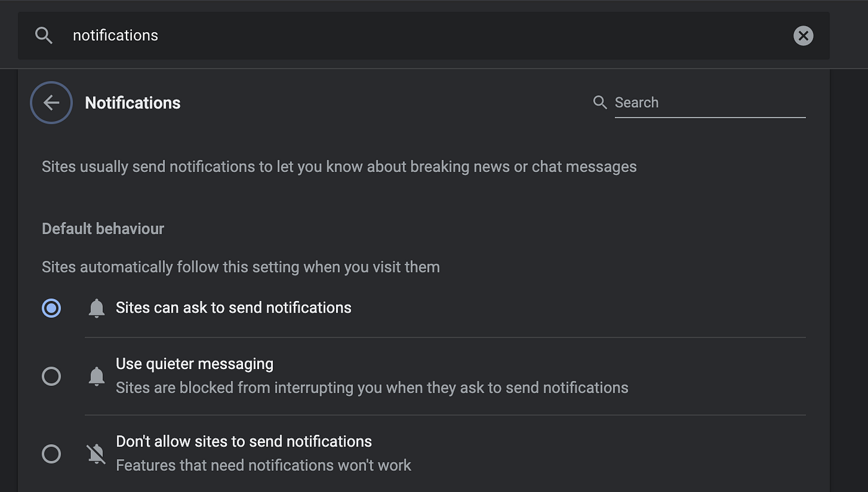This screenshot has height=492, width=868.
Task: Click the 'Default behaviour' section label
Action: tap(103, 228)
